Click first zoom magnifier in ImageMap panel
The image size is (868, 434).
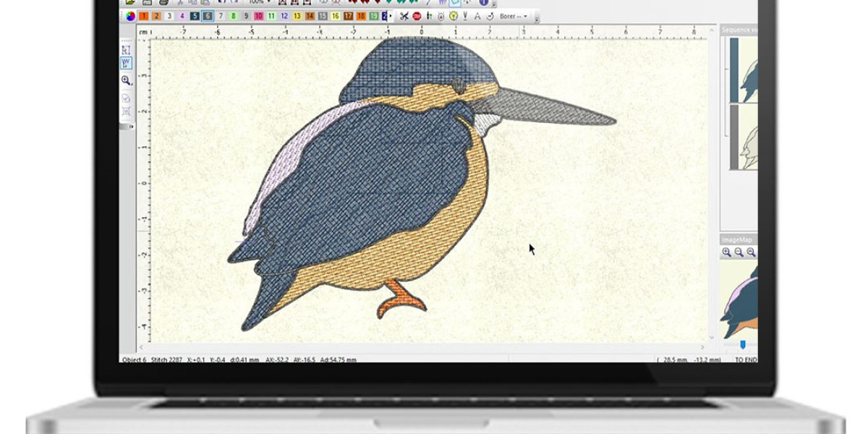coord(726,252)
